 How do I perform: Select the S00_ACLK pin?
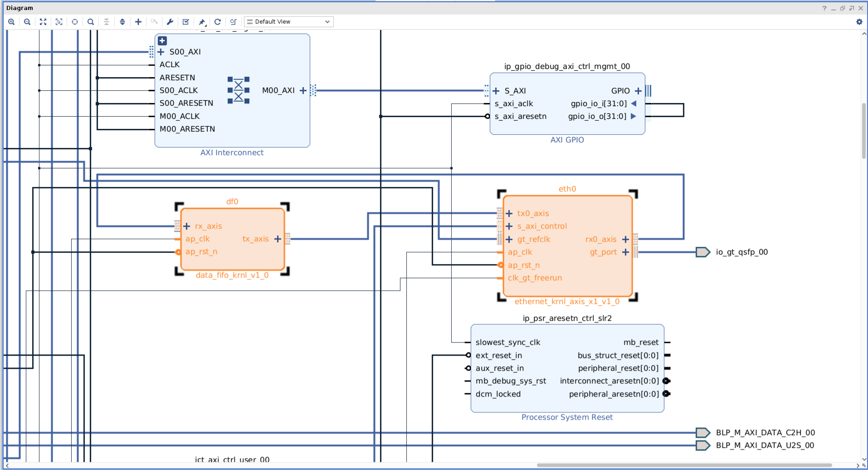tap(179, 90)
